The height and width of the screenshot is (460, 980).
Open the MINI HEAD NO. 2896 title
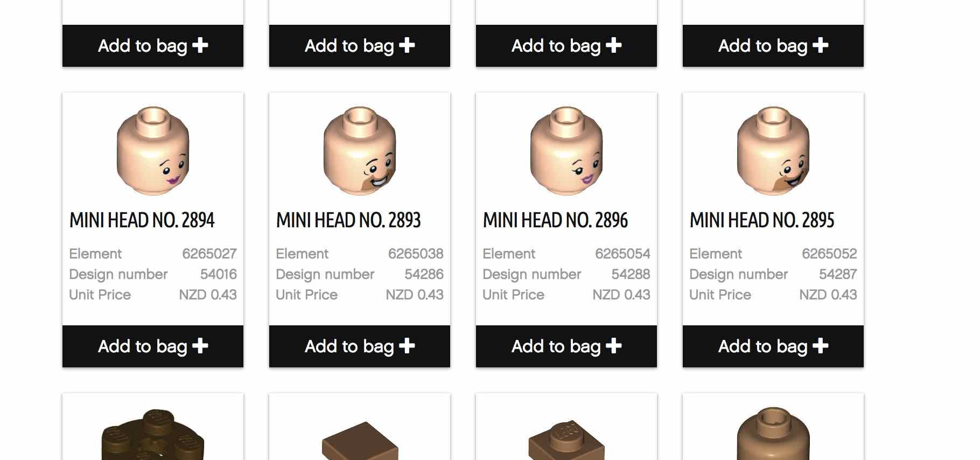555,220
